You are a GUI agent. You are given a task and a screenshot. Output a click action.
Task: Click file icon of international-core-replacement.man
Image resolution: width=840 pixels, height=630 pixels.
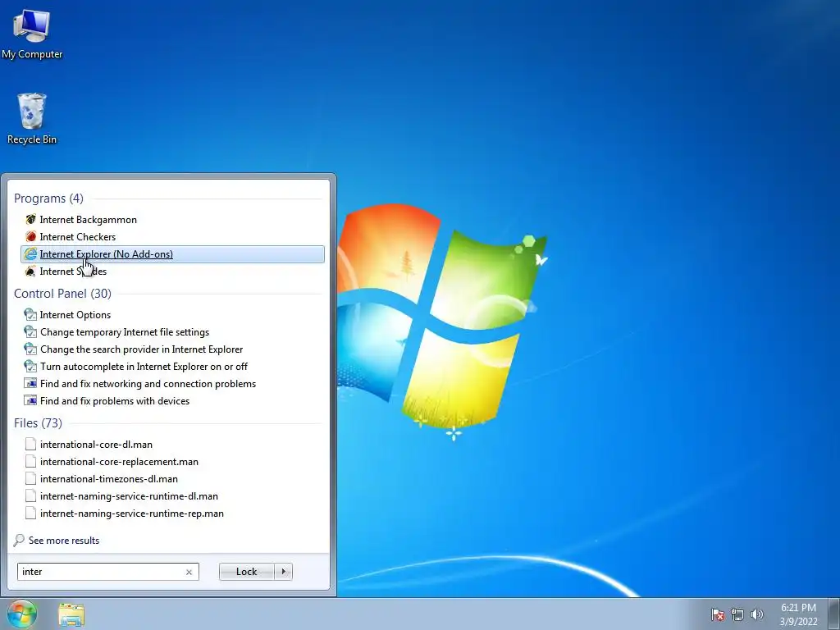coord(30,462)
